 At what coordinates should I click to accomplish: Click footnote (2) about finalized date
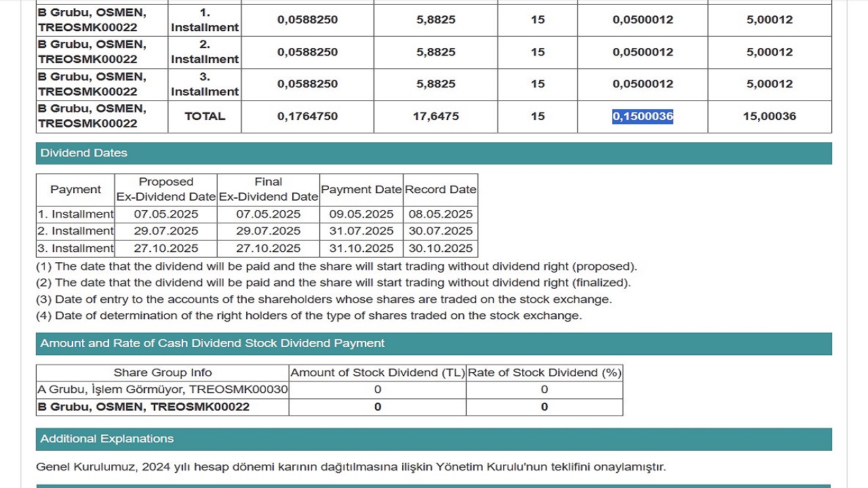[333, 283]
